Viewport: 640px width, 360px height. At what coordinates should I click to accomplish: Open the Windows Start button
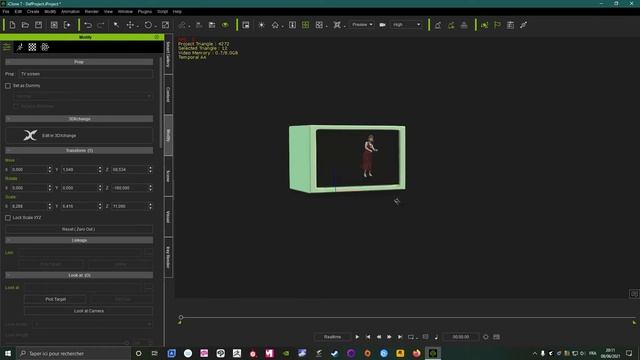click(x=8, y=353)
